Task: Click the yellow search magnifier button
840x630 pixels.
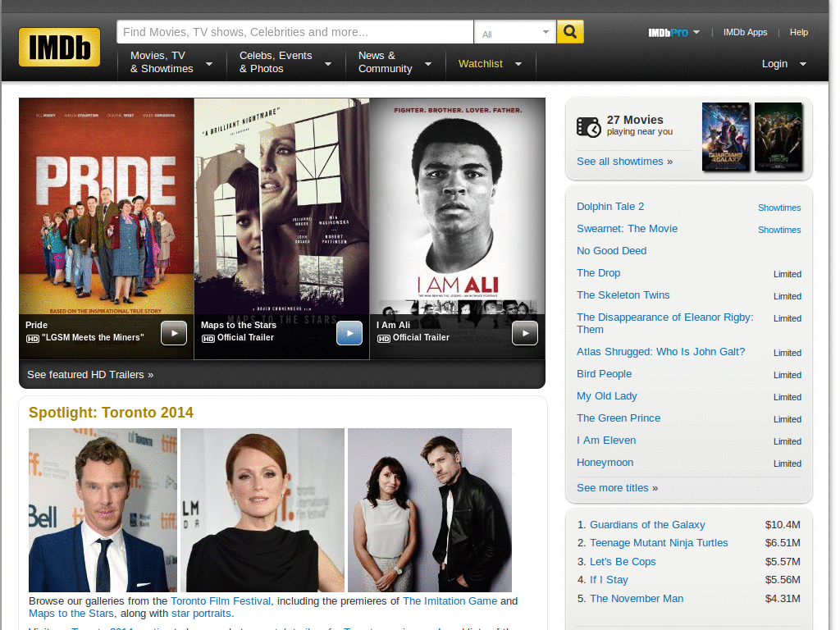Action: [x=570, y=32]
